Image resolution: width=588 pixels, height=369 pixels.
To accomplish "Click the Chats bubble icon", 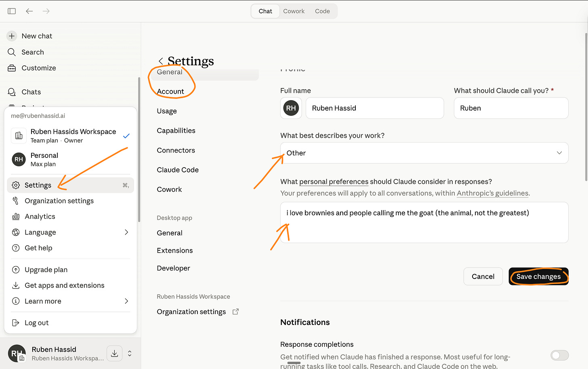I will [12, 92].
